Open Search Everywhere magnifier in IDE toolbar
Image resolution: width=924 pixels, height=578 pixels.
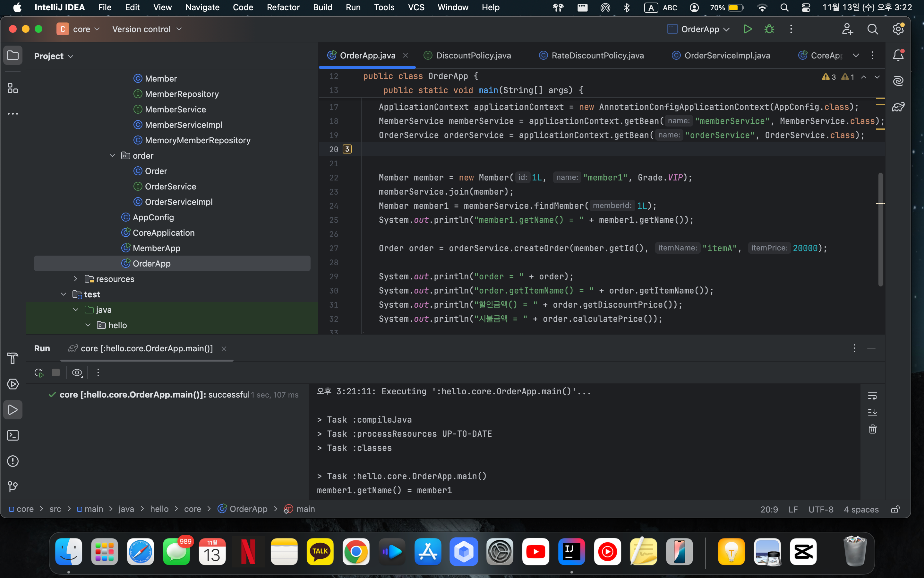point(872,29)
